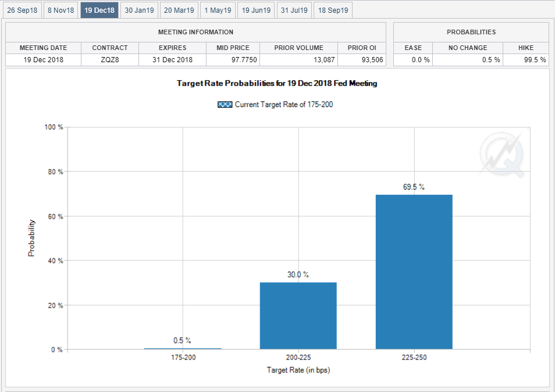The image size is (555, 392).
Task: Click the '31 Dec 2018' expires cell
Action: [x=172, y=60]
